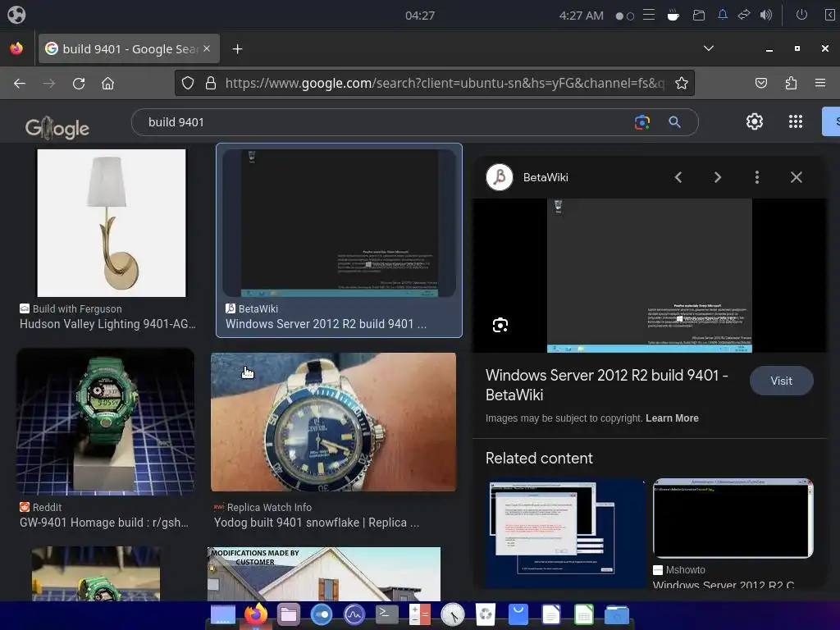Screen dimensions: 840x630
Task: Go back to the previous page
Action: point(20,83)
